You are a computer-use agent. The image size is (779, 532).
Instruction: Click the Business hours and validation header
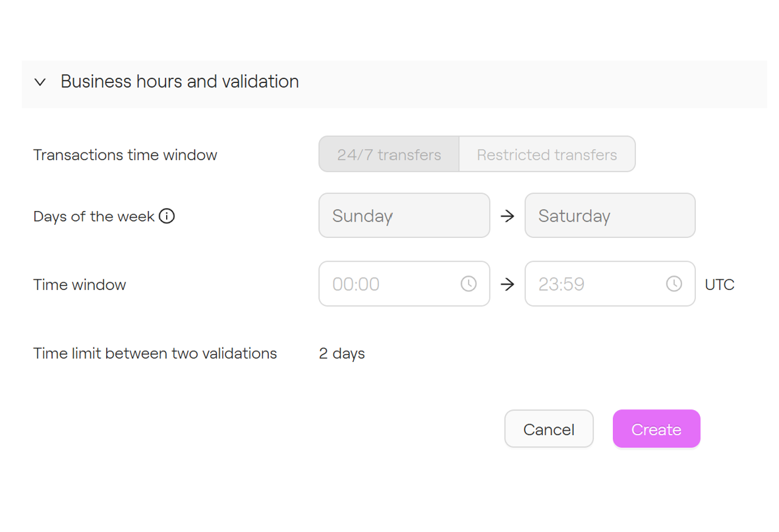tap(179, 82)
